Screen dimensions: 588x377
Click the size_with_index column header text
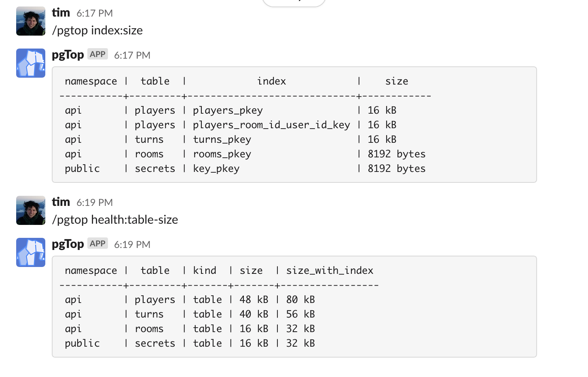[330, 271]
